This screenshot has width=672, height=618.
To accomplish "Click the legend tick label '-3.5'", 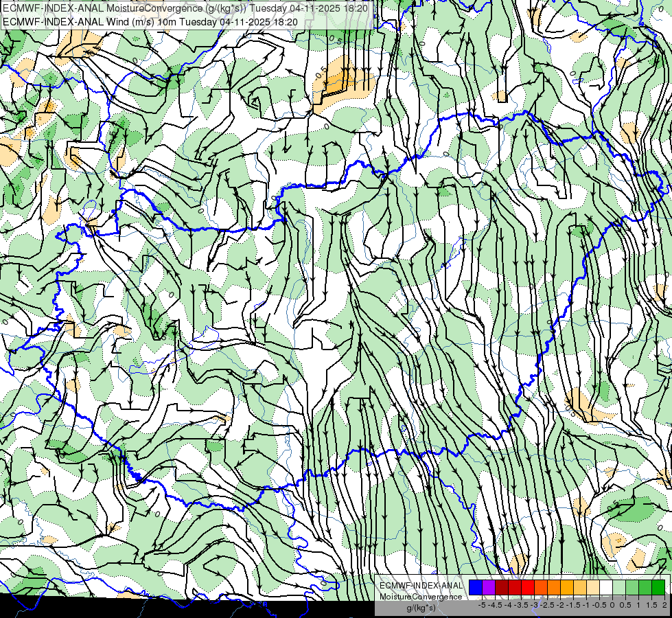I will point(522,605).
